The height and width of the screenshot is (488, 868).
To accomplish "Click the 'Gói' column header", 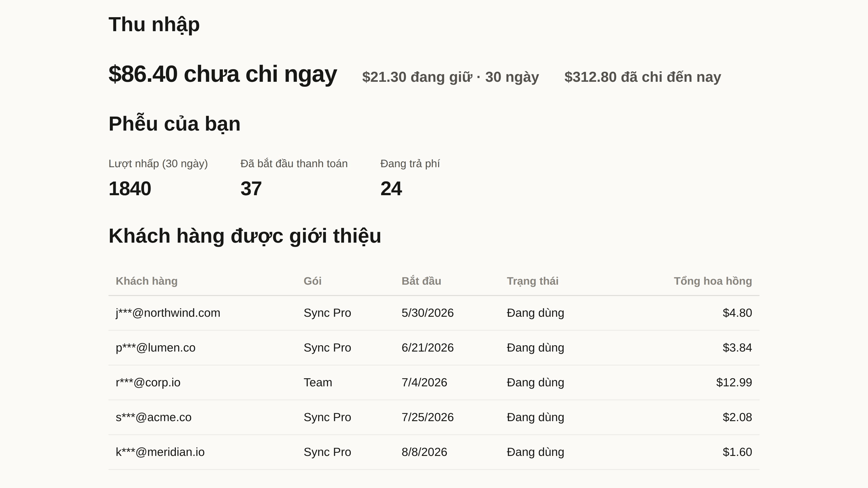I will tap(312, 281).
